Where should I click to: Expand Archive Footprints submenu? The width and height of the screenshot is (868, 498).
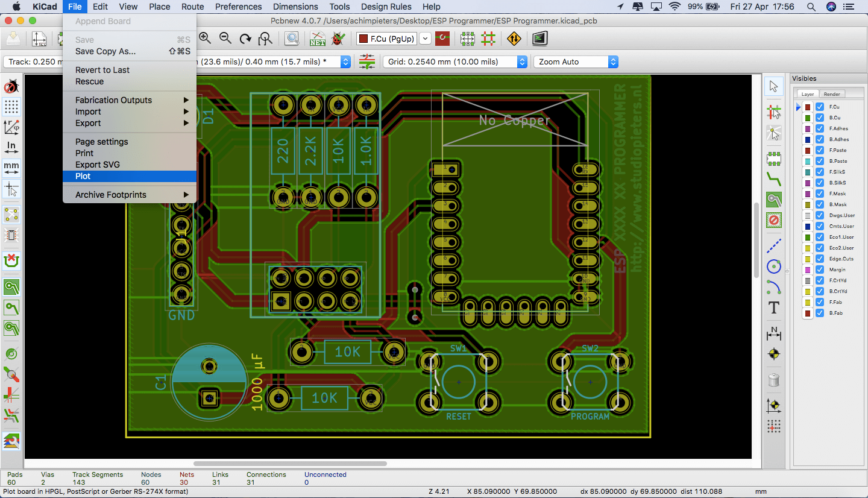click(130, 195)
